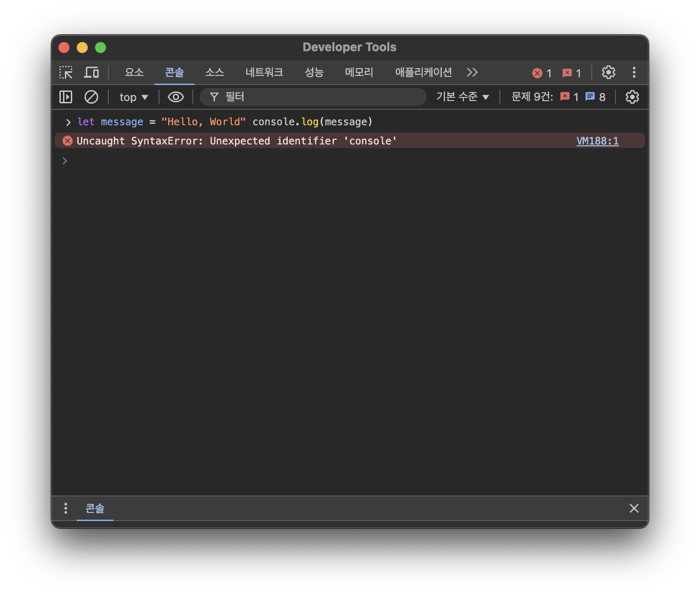Open DevTools settings gear in top bar
This screenshot has width=700, height=596.
tap(608, 72)
